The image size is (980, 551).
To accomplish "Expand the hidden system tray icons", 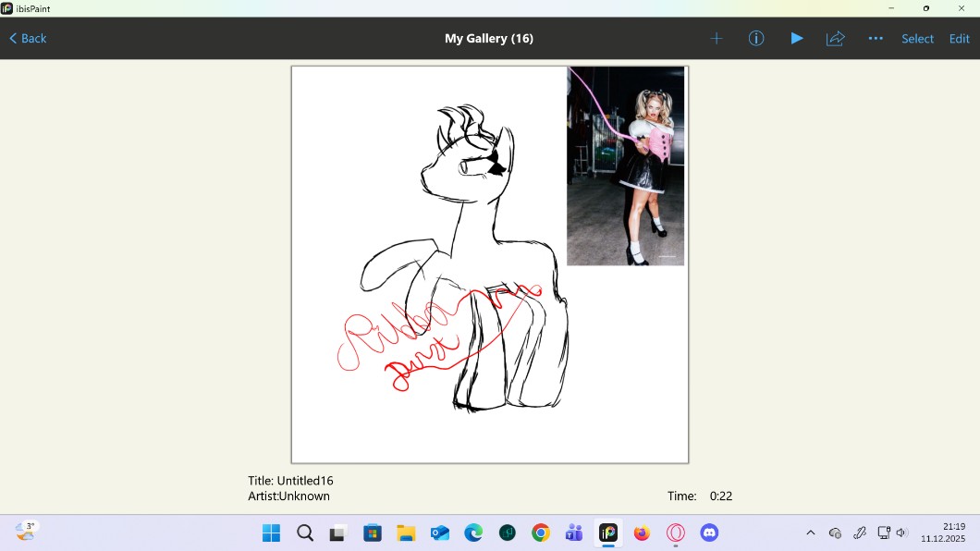I will pyautogui.click(x=811, y=533).
